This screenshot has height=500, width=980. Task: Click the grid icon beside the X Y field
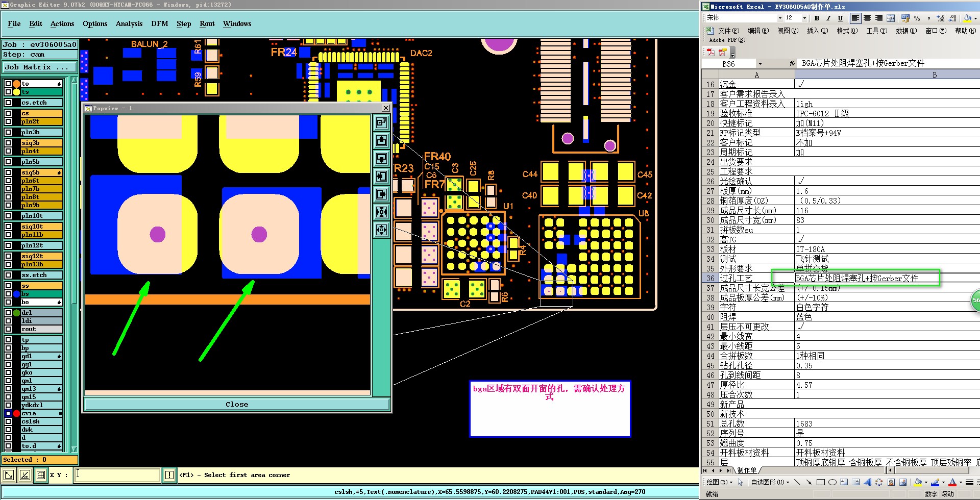coord(41,475)
